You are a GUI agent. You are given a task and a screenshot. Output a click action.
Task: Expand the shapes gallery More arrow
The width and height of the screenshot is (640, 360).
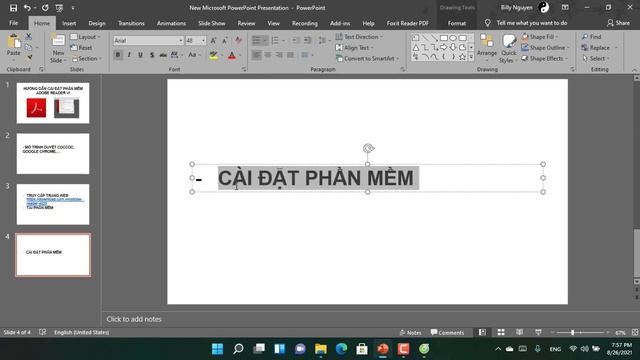point(471,58)
